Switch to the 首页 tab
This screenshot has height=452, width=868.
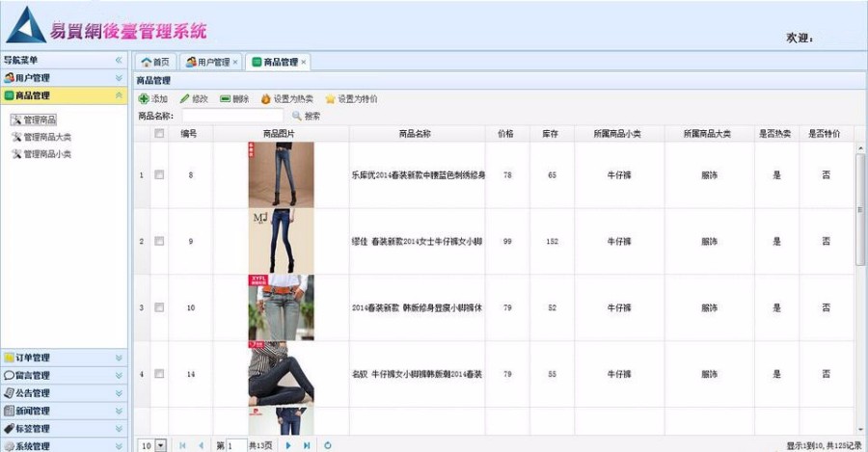[155, 62]
